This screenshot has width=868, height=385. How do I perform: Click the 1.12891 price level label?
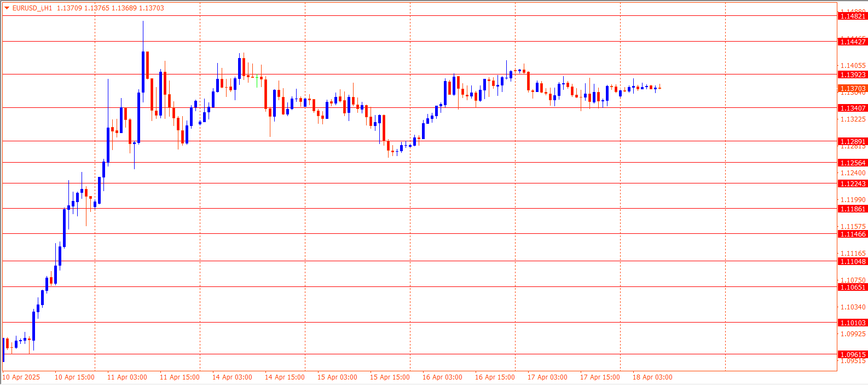853,142
